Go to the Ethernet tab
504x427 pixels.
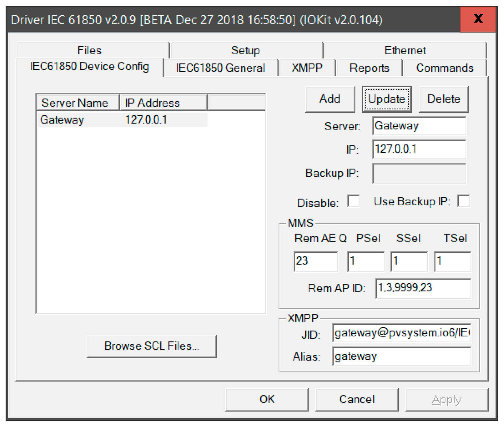[x=405, y=50]
